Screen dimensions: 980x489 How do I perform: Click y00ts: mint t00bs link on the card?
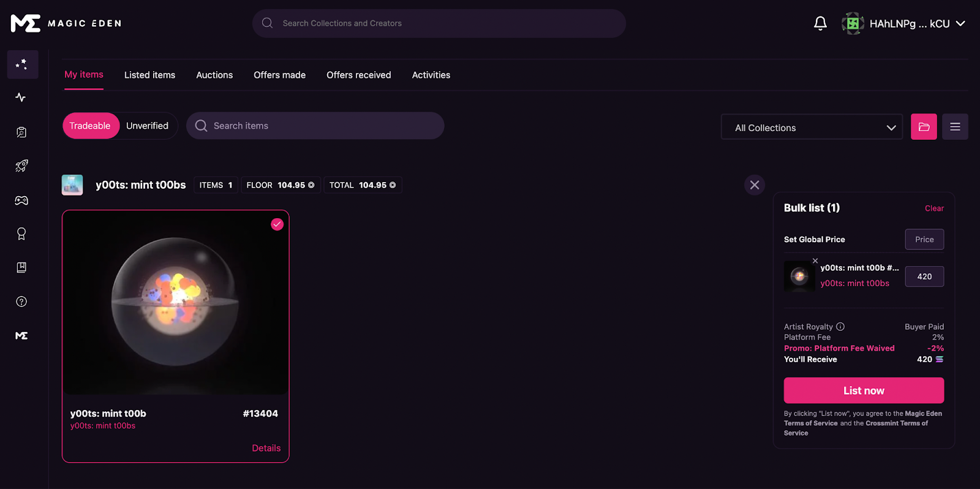pos(103,426)
